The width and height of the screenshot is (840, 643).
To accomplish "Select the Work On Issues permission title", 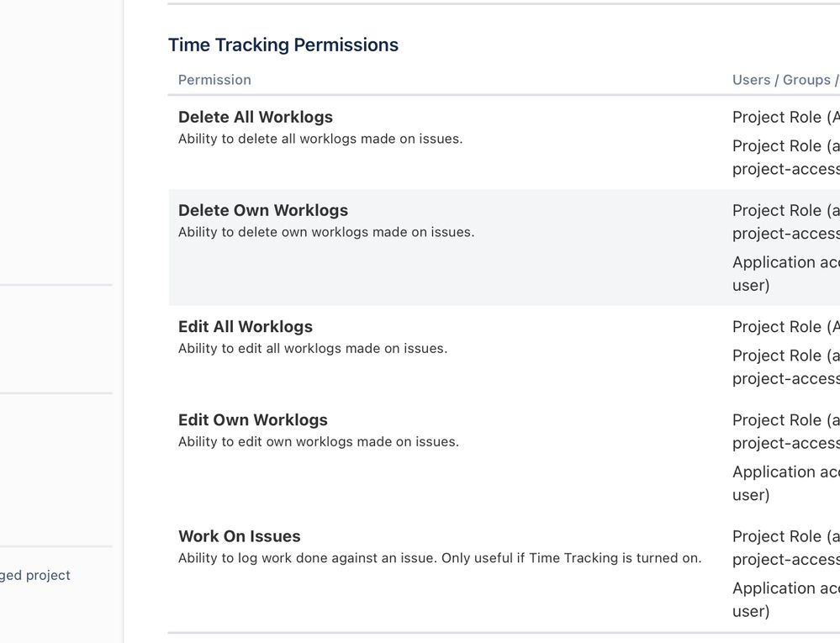I will (x=240, y=536).
